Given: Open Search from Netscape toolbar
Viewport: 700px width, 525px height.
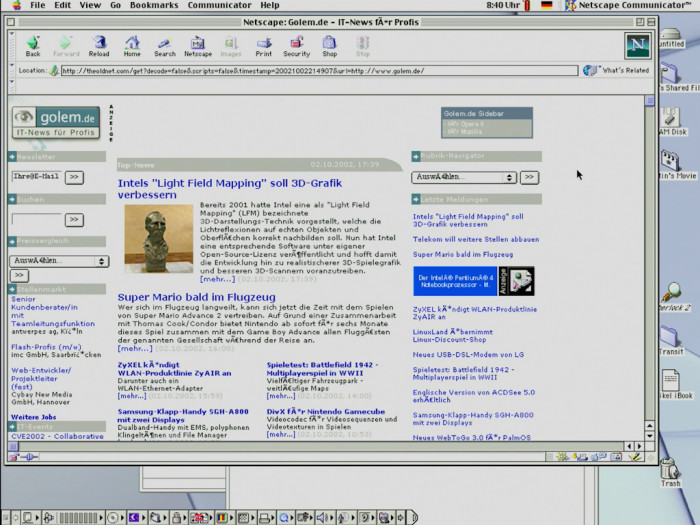Looking at the screenshot, I should [x=165, y=46].
